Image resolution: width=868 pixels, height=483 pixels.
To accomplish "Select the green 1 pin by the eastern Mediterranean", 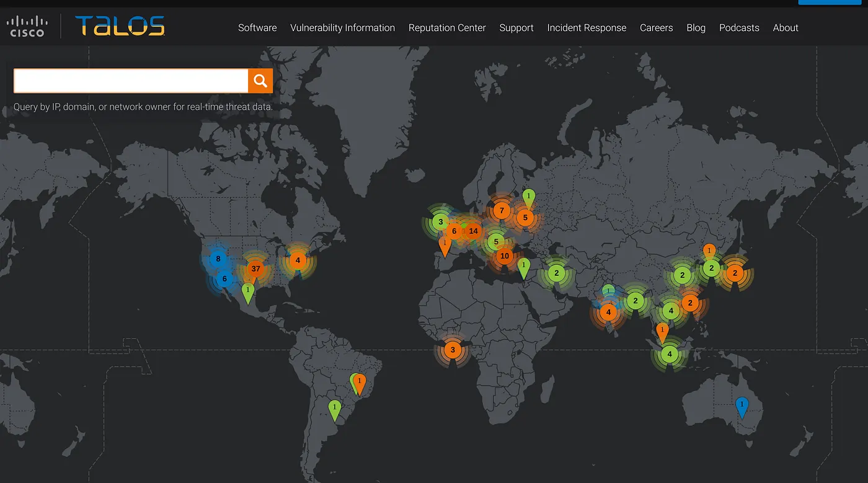I will tap(524, 268).
